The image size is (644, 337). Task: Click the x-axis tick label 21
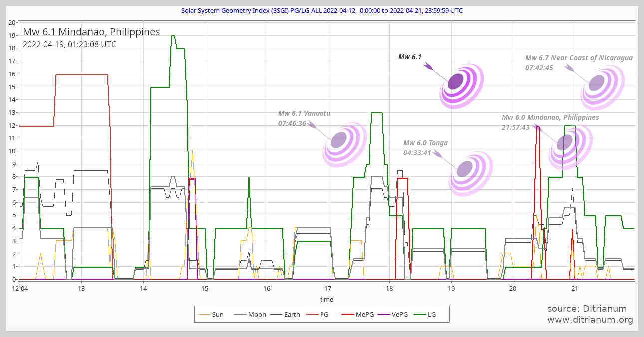click(x=574, y=288)
